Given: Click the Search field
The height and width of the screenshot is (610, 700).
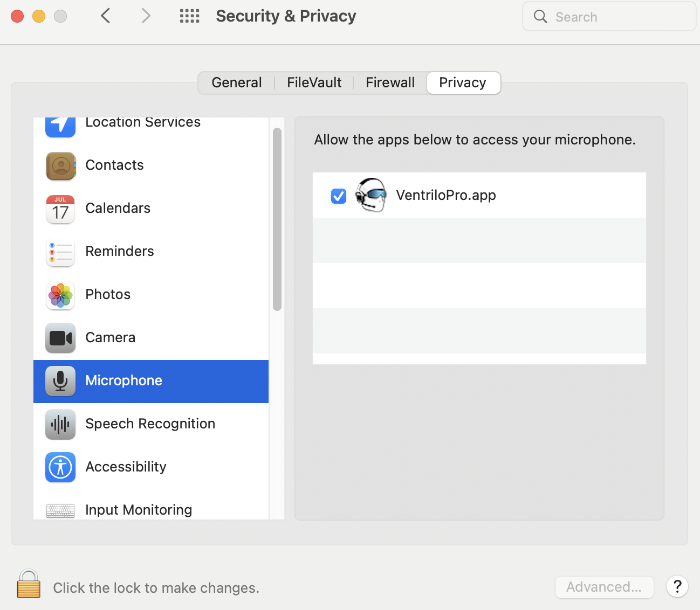Looking at the screenshot, I should [x=609, y=17].
